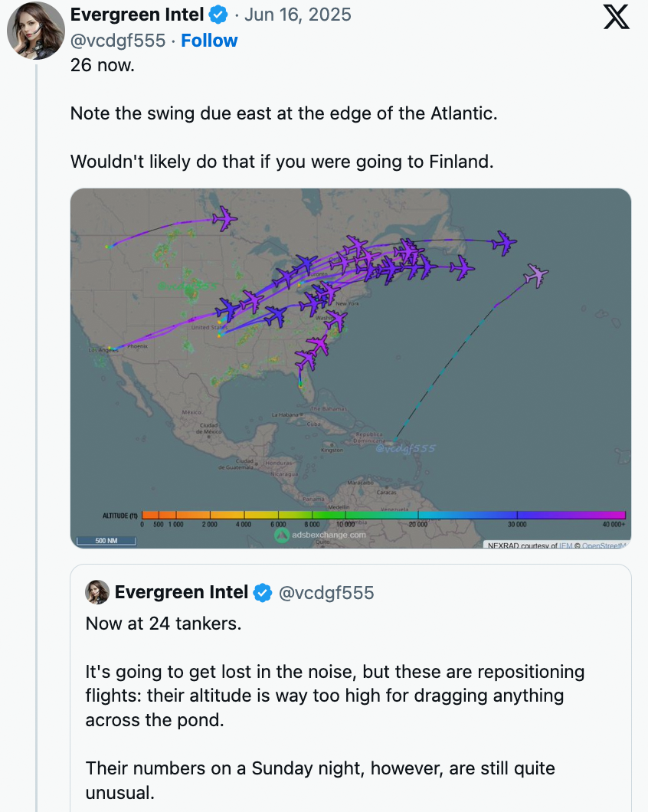648x812 pixels.
Task: Click the small avatar in the quoted tweet
Action: pos(97,592)
